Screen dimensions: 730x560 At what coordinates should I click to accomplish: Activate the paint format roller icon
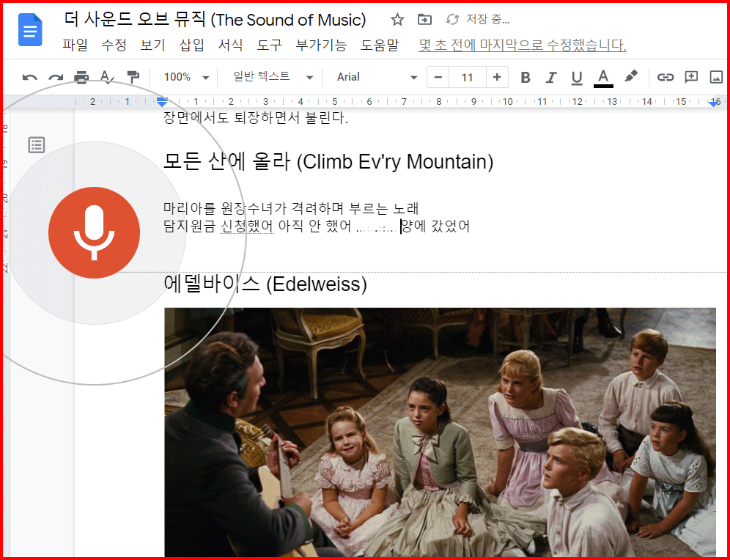133,77
